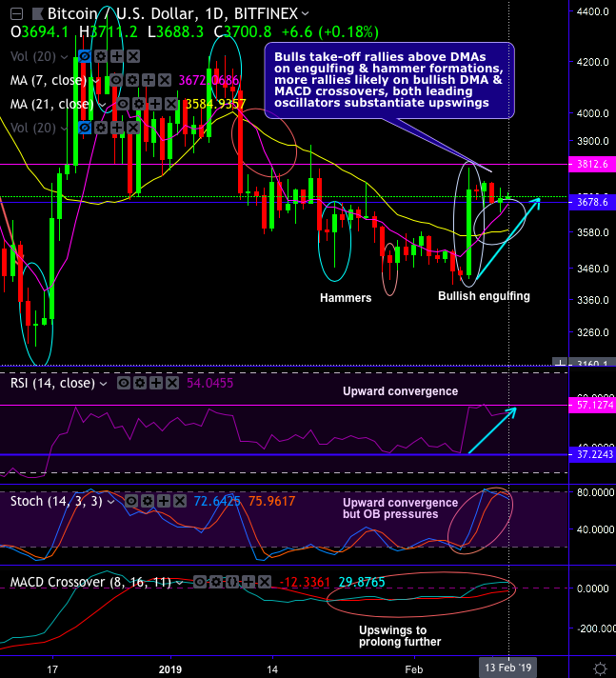Click the 54.0455 RSI value
Viewport: 616px width, 678px height.
tap(209, 383)
